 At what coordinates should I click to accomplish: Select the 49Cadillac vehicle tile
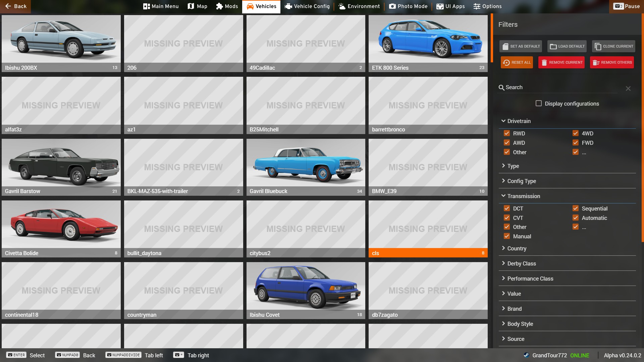click(x=306, y=44)
